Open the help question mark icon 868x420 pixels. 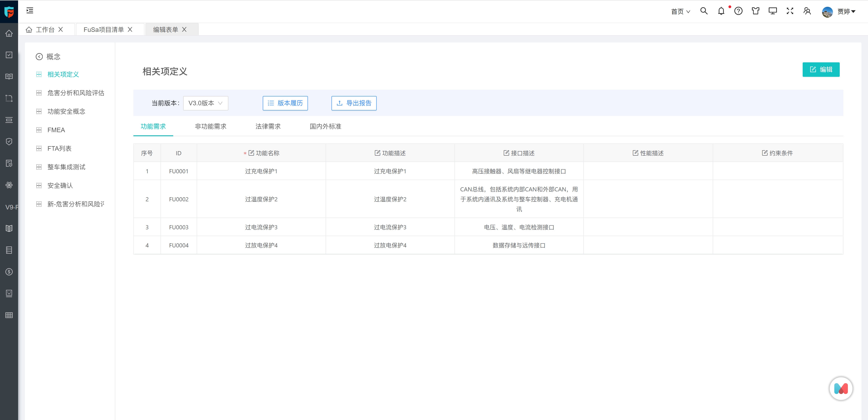coord(738,11)
